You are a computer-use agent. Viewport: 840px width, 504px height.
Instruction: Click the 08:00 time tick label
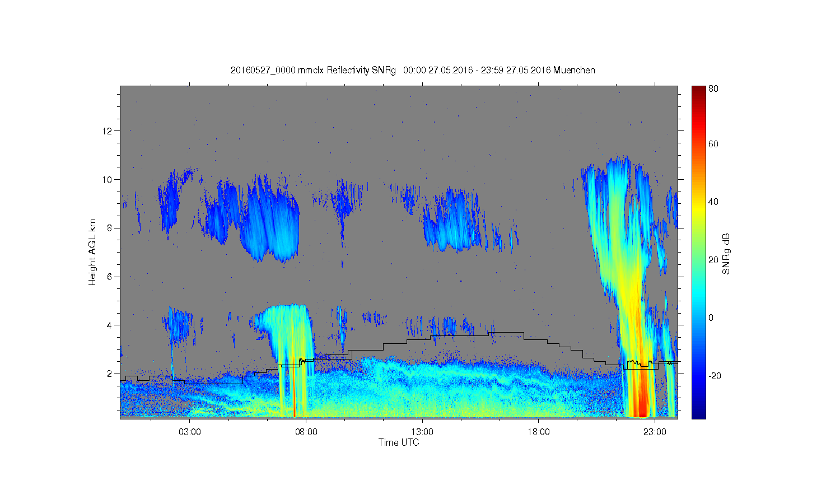click(306, 432)
